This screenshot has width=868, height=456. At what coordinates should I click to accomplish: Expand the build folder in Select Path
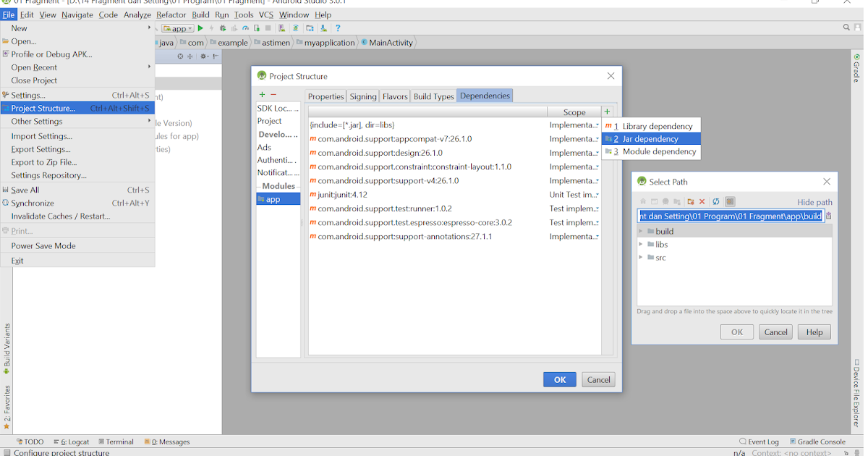click(641, 230)
